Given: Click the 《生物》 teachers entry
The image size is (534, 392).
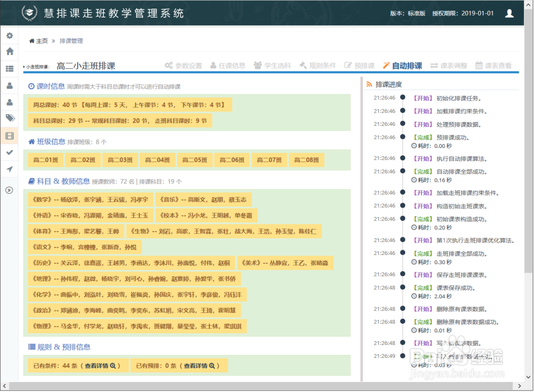Looking at the screenshot, I should point(224,231).
